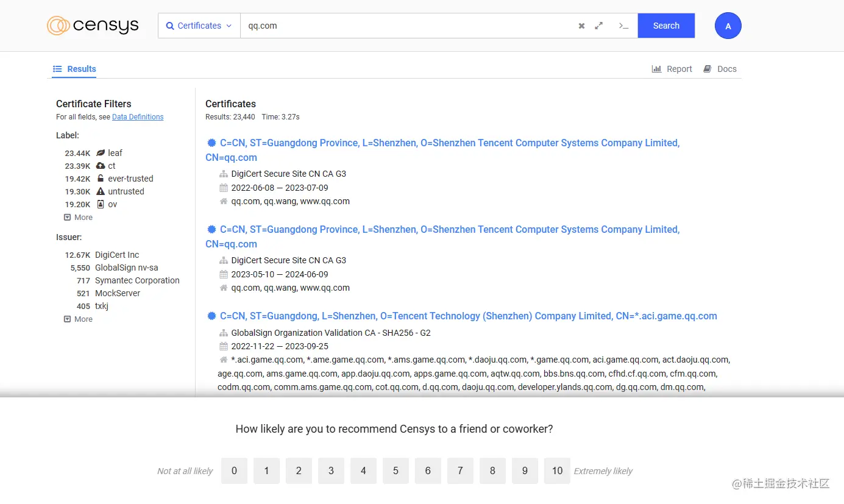Viewport: 844px width, 504px height.
Task: Filter by the leaf label
Action: click(x=115, y=153)
